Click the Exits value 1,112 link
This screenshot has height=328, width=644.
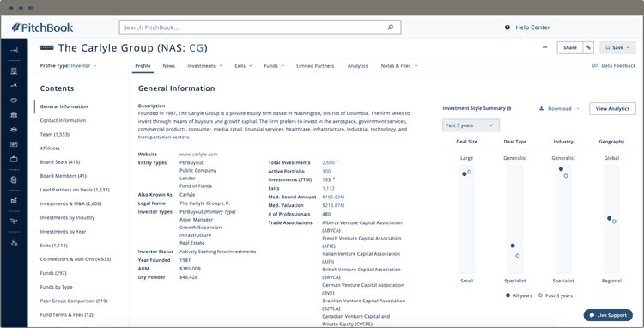pyautogui.click(x=328, y=188)
